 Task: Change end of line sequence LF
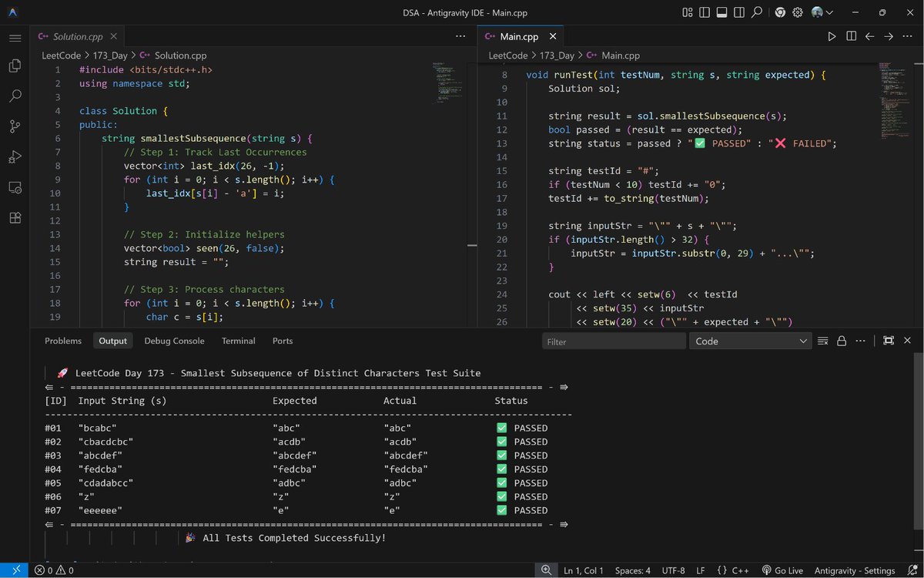pyautogui.click(x=701, y=570)
